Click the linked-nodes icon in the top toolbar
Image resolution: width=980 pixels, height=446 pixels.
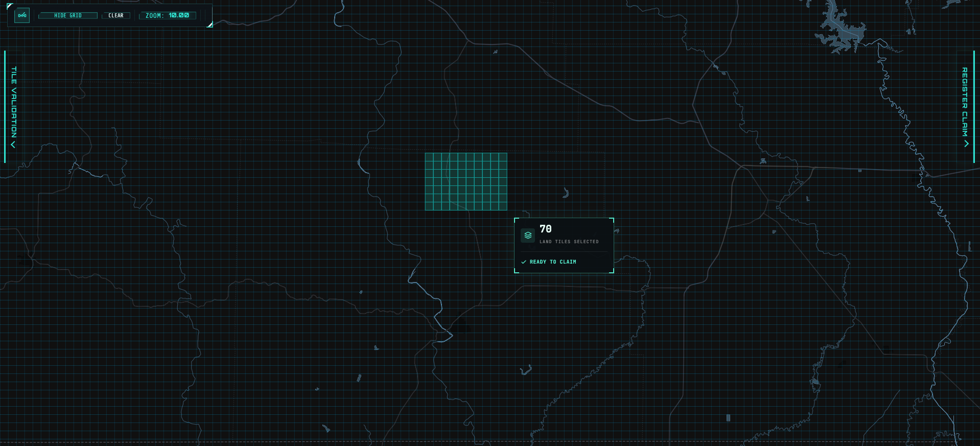tap(22, 15)
